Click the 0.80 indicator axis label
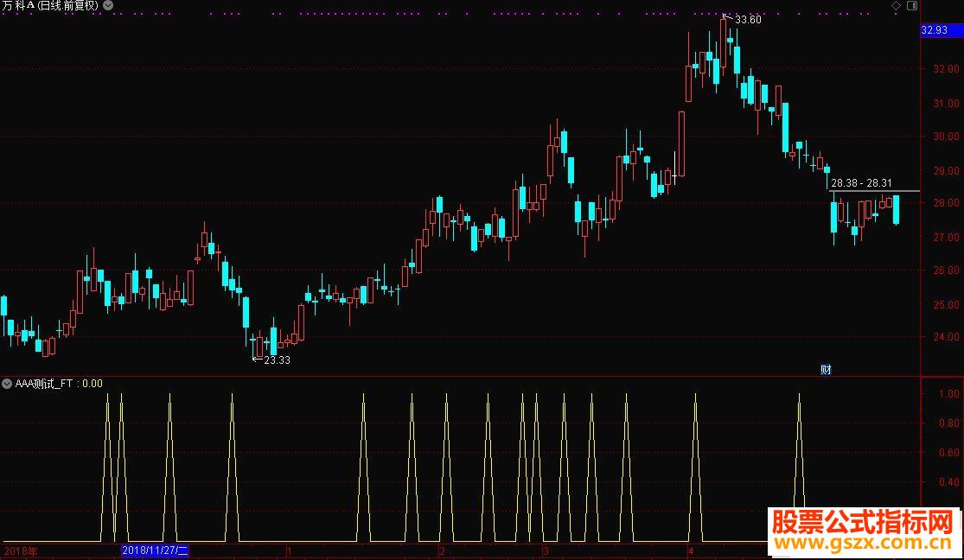The height and width of the screenshot is (560, 964). tap(949, 423)
